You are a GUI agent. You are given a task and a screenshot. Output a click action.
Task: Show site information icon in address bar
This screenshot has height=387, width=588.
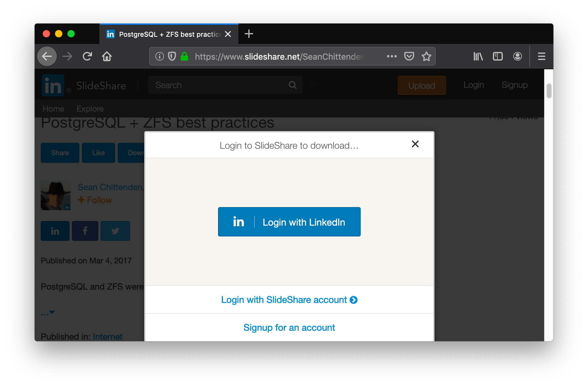(x=159, y=56)
